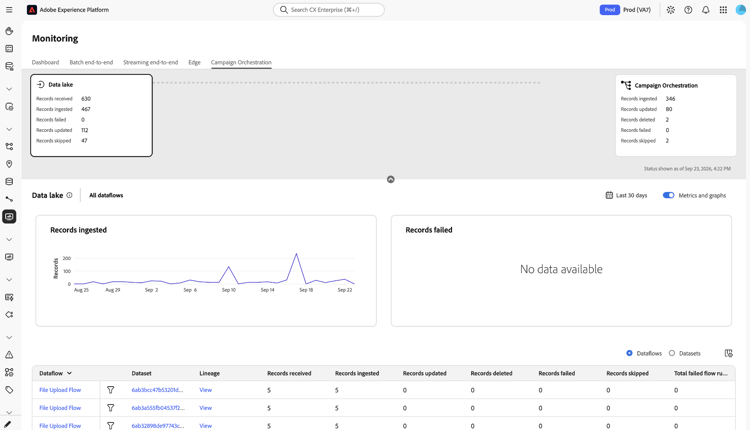Open the location pin icon in the sidebar
This screenshot has height=430, width=750.
click(9, 164)
